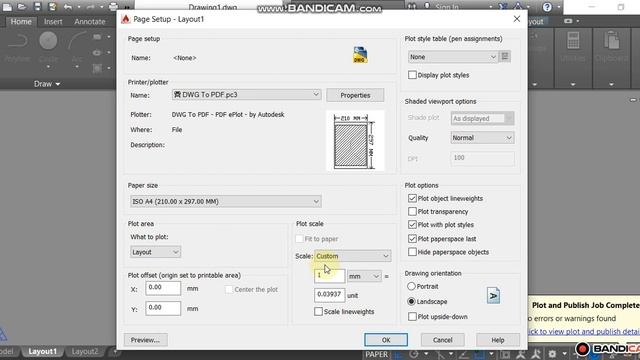Click the Help button in dialog

click(498, 340)
